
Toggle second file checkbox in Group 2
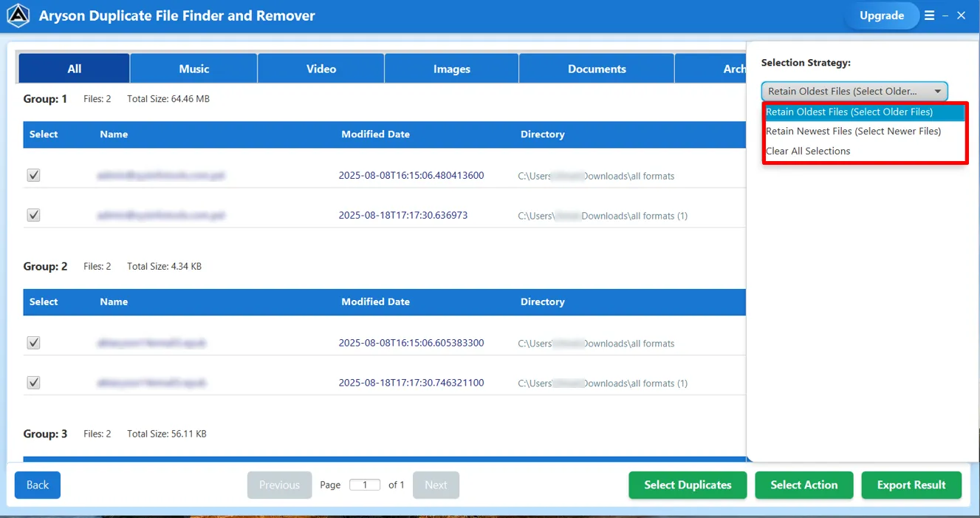[x=33, y=383]
